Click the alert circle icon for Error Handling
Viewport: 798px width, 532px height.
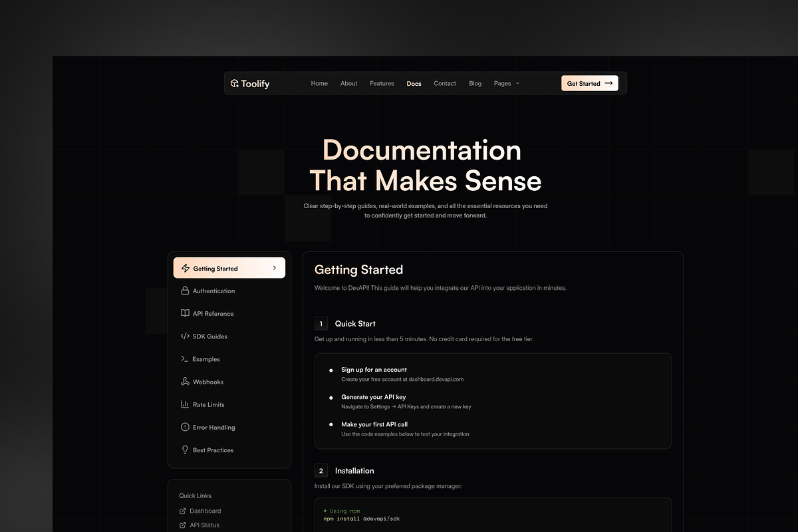186,427
